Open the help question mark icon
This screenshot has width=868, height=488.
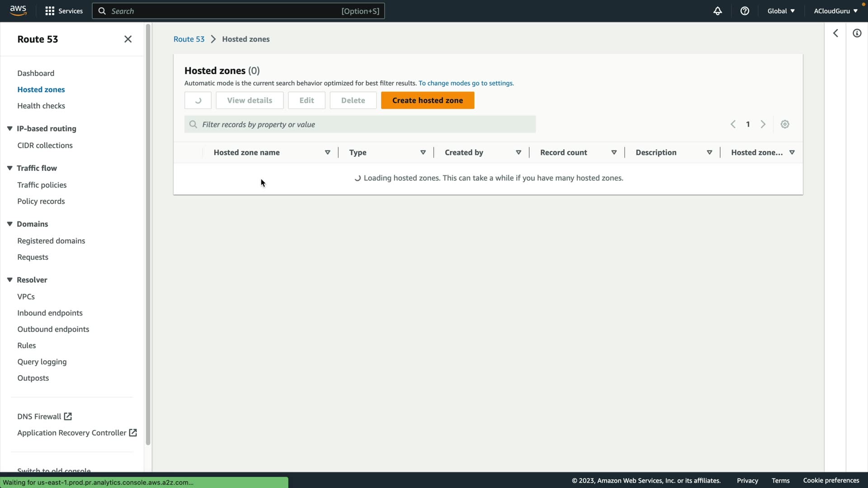pos(745,11)
